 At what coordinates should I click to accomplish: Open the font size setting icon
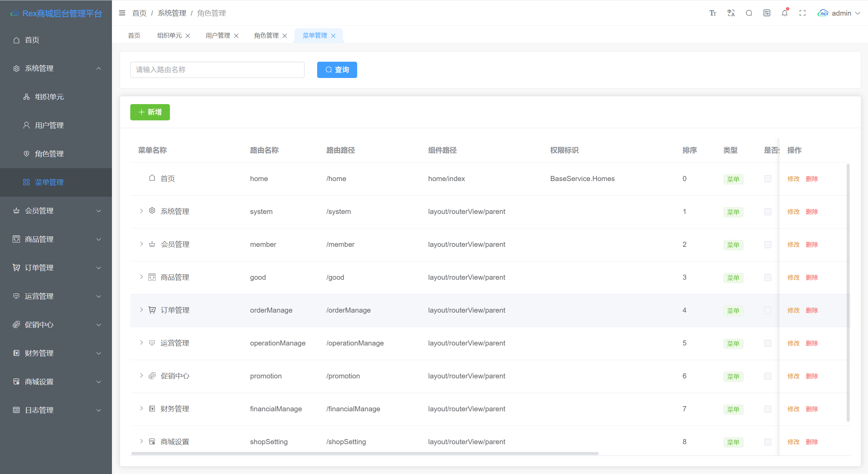coord(713,13)
